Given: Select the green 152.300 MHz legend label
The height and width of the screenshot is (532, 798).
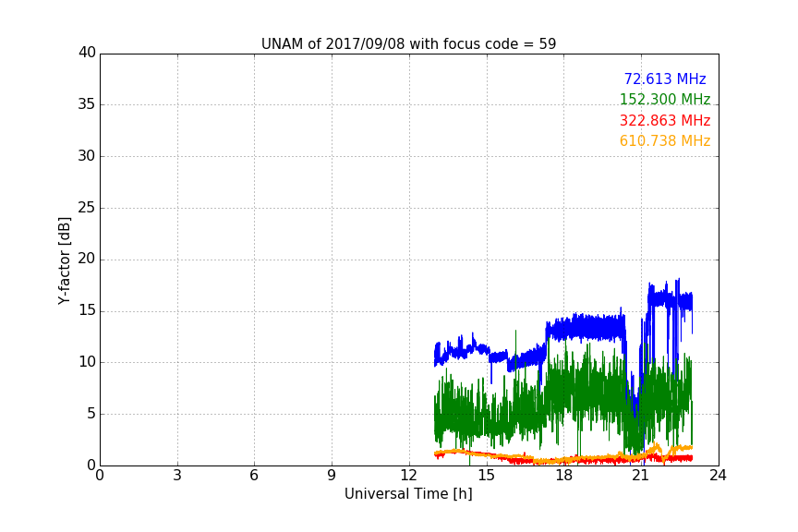Looking at the screenshot, I should (x=665, y=100).
